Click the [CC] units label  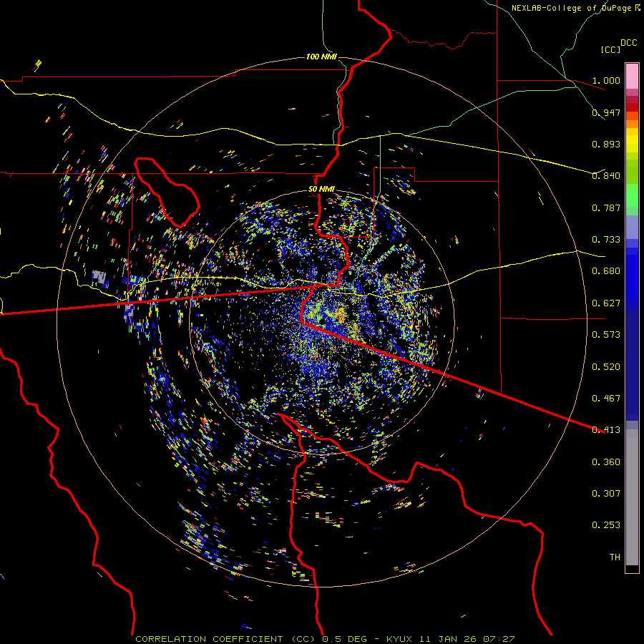point(611,49)
